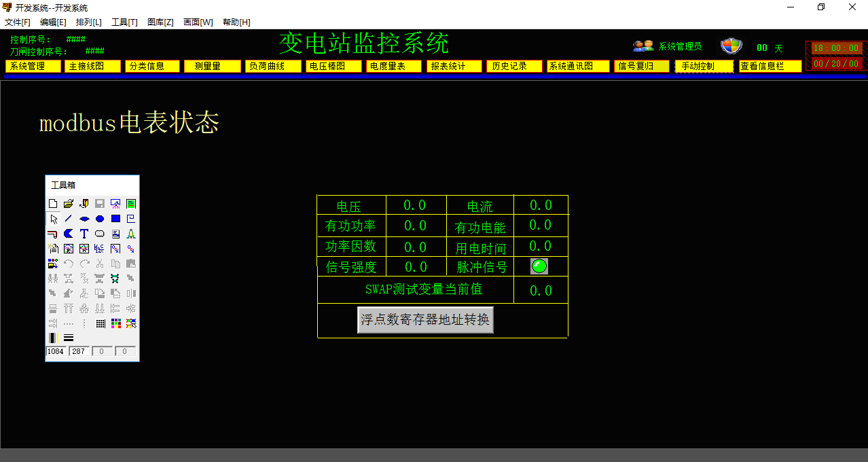Open the 画面[W] menu
The width and height of the screenshot is (868, 462).
pyautogui.click(x=198, y=22)
